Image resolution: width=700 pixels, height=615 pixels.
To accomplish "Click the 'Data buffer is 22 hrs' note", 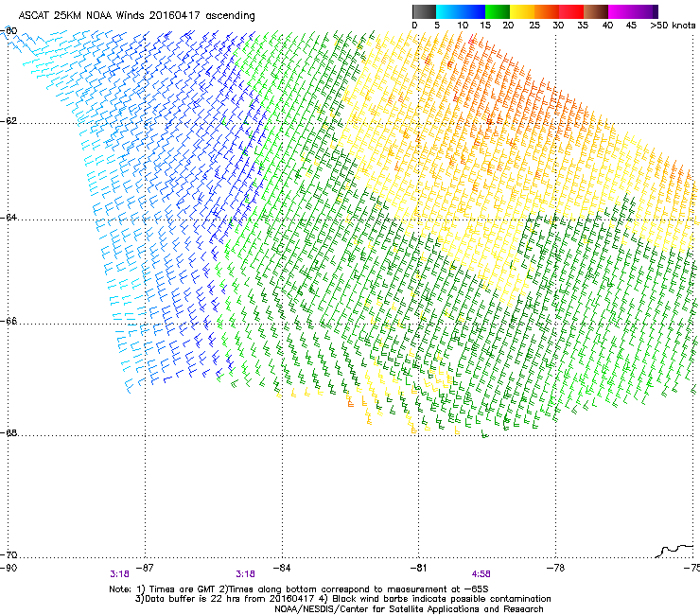I will pyautogui.click(x=193, y=599).
